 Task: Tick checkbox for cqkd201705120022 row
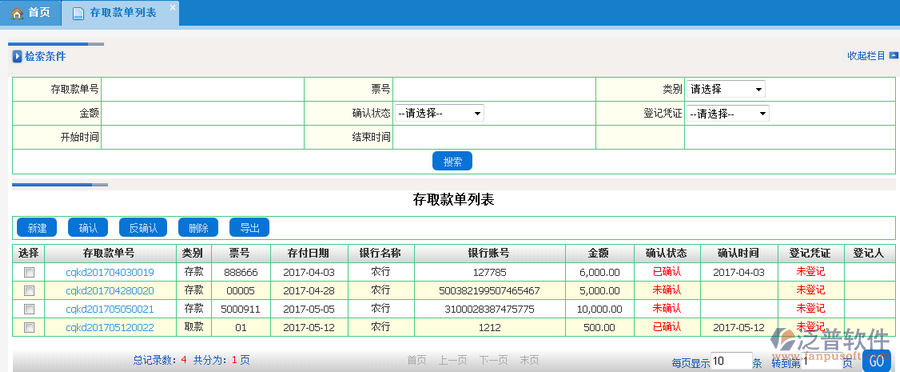click(x=29, y=327)
